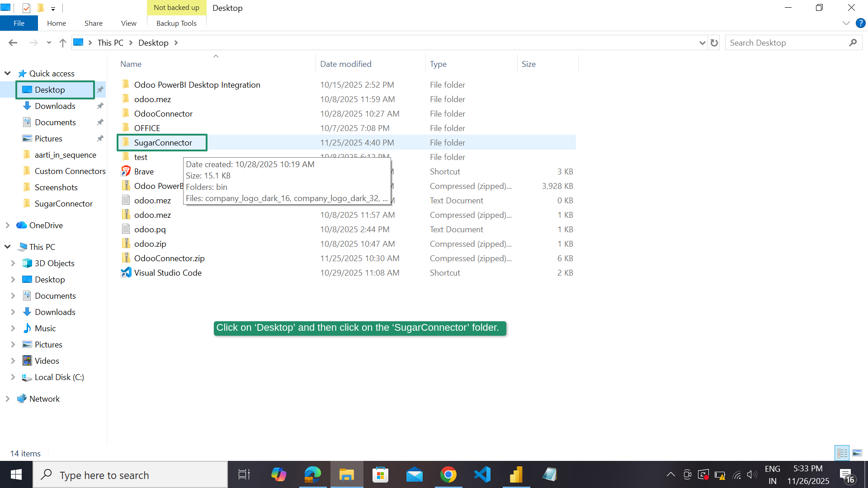The height and width of the screenshot is (488, 868).
Task: Open Wi-Fi settings from the tray icon
Action: [x=736, y=474]
